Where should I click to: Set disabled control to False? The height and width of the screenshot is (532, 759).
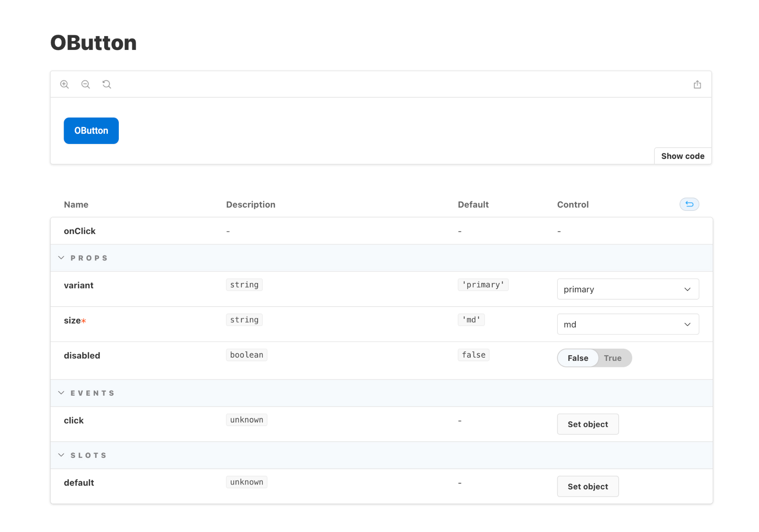tap(578, 358)
